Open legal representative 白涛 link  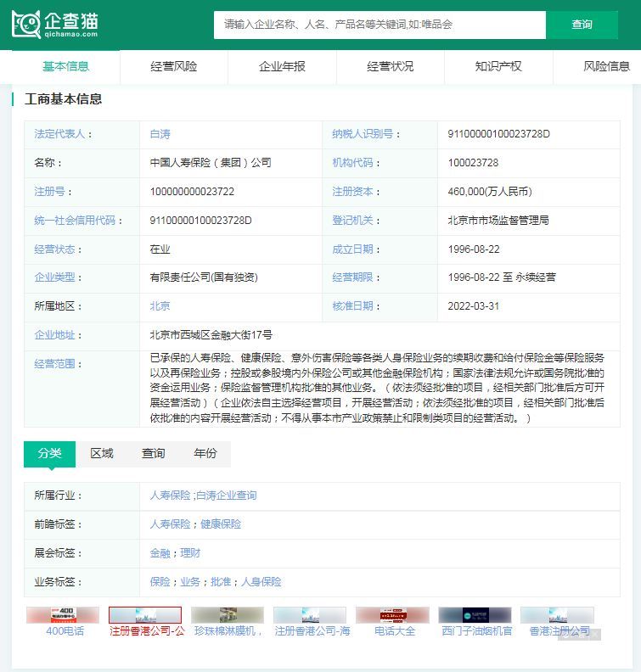pos(160,134)
